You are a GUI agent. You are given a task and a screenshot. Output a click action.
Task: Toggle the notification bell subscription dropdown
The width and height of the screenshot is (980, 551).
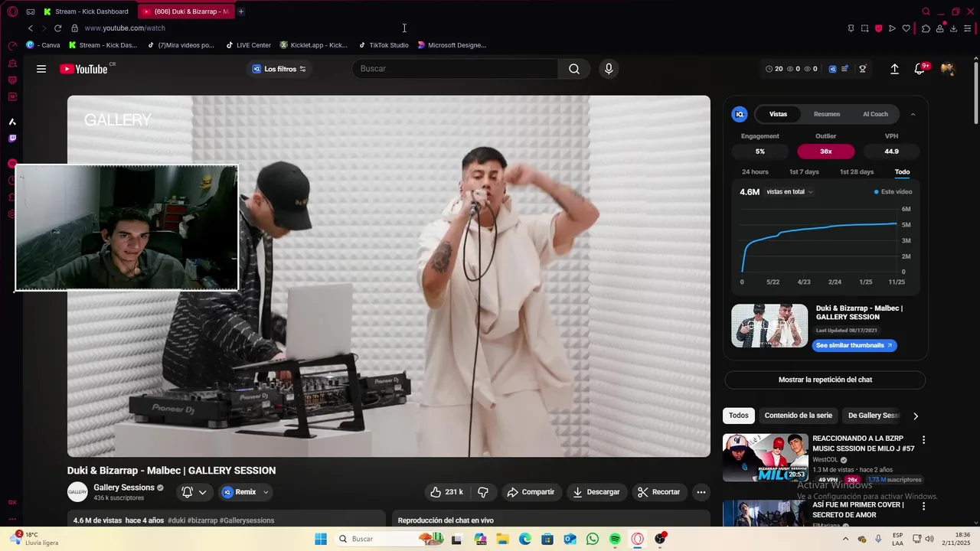point(194,492)
